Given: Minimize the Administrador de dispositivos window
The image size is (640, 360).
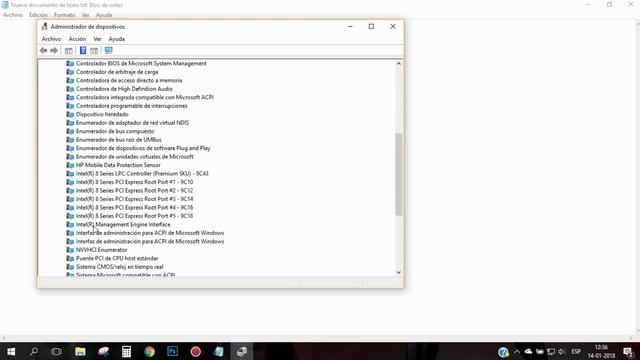Looking at the screenshot, I should click(x=350, y=27).
